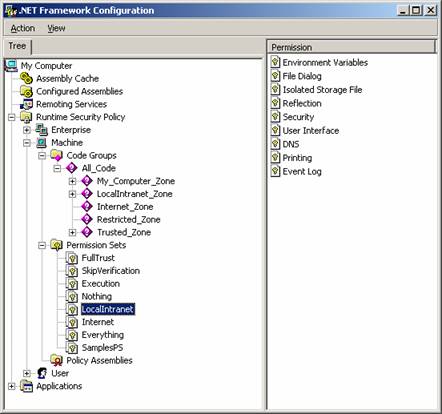The height and width of the screenshot is (414, 442).
Task: Click the Machine policy level icon
Action: 42,143
